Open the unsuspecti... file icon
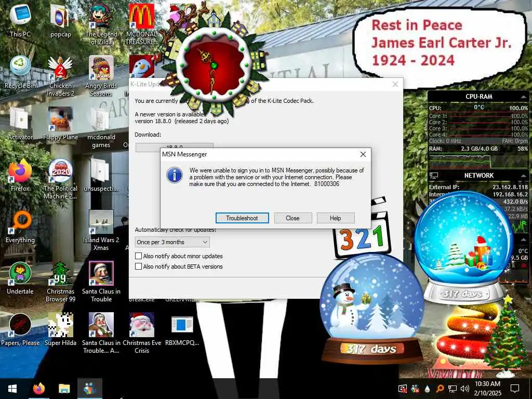The width and height of the screenshot is (532, 399). tap(101, 175)
